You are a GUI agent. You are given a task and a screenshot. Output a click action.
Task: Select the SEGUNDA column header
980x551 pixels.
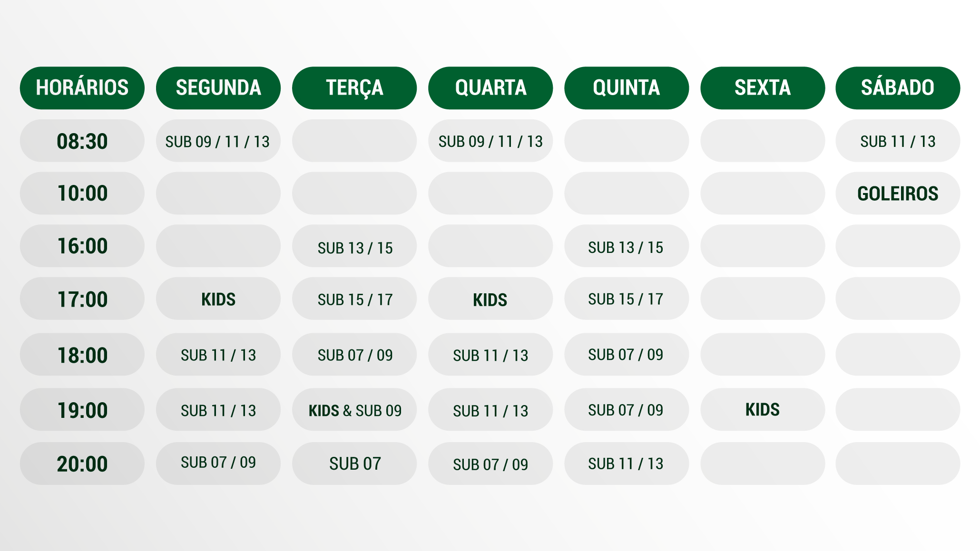pos(218,88)
